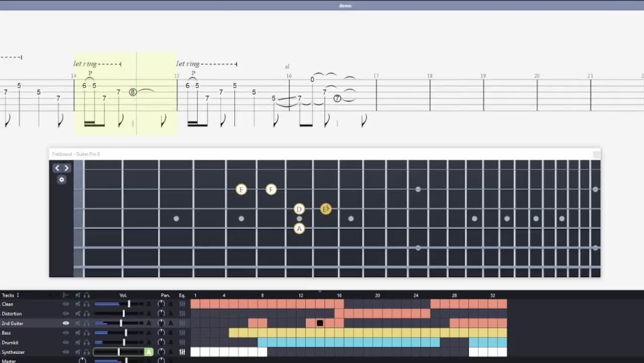Mute the Bass track

click(x=78, y=333)
